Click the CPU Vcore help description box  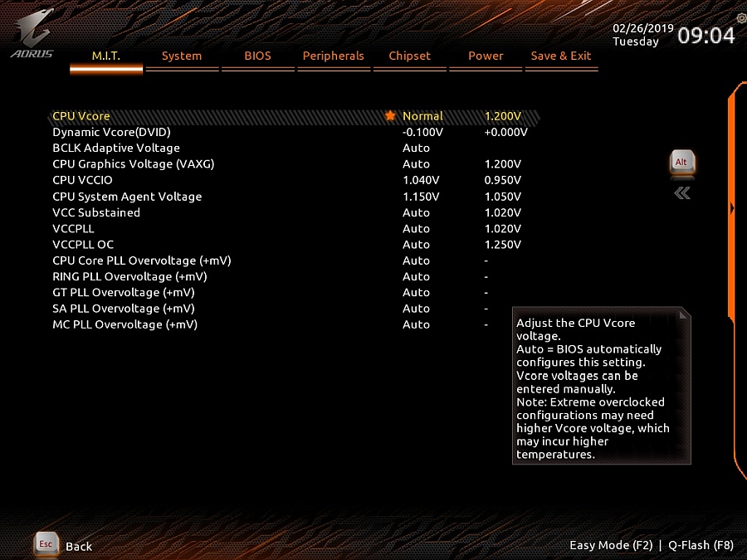(x=601, y=386)
